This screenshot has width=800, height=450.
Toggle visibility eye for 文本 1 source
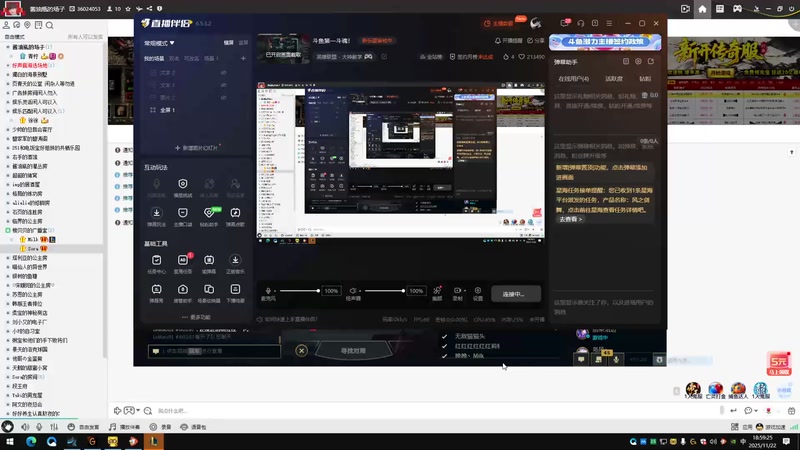tap(223, 85)
